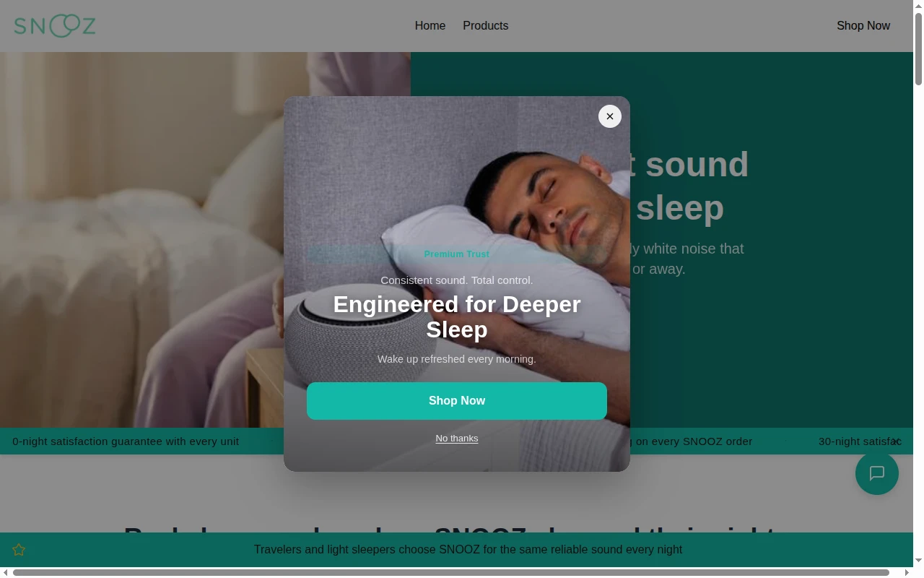924x578 pixels.
Task: Click the vertical scrollbar thumb
Action: tap(918, 49)
